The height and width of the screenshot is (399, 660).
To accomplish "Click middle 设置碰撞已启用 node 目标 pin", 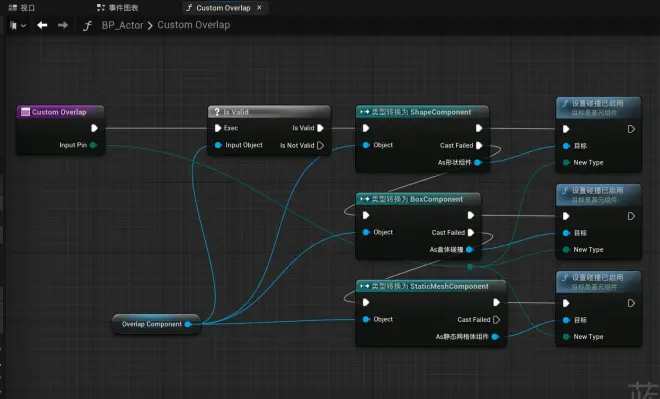I will pyautogui.click(x=566, y=233).
